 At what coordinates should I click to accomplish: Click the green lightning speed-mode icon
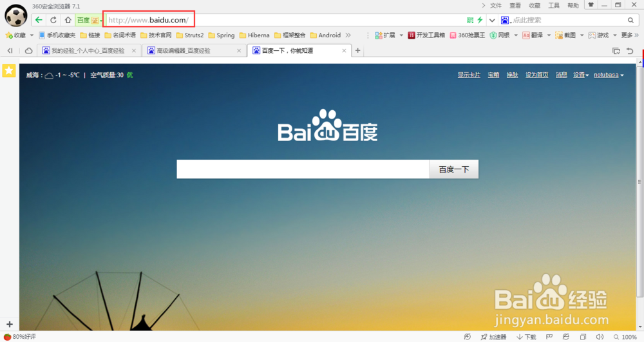click(480, 20)
